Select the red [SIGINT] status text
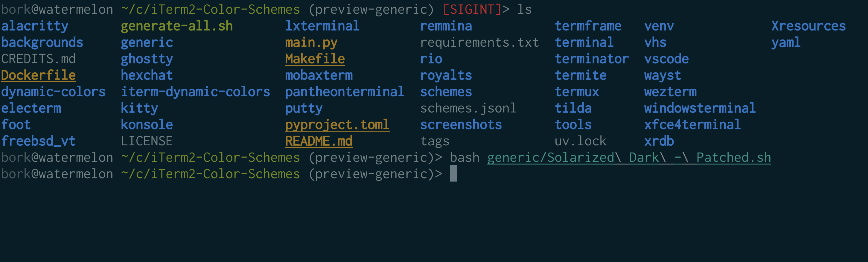868x262 pixels. [x=472, y=9]
